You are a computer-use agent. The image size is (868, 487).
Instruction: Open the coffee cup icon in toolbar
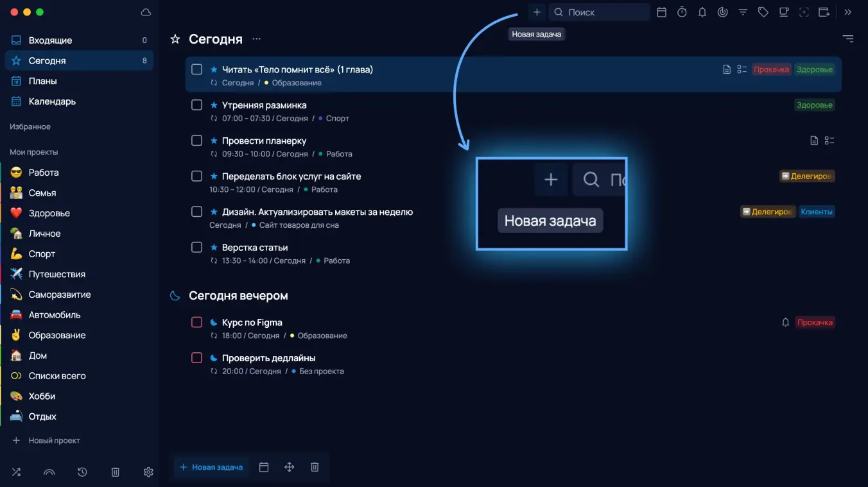click(x=783, y=12)
